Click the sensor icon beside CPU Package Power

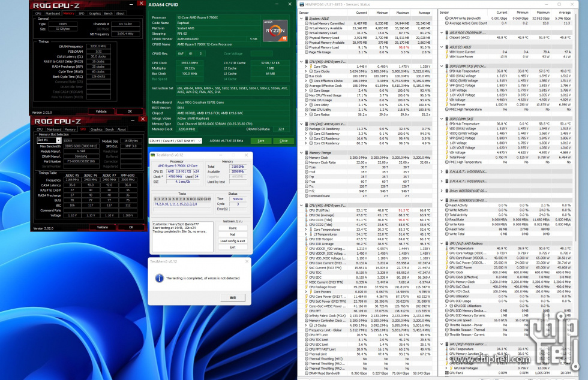tap(307, 287)
